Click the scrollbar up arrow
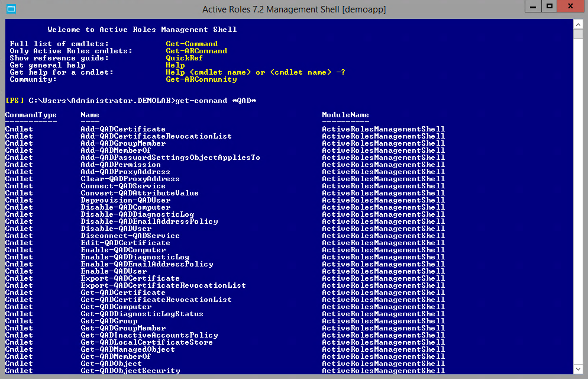The width and height of the screenshot is (588, 379). coord(578,24)
